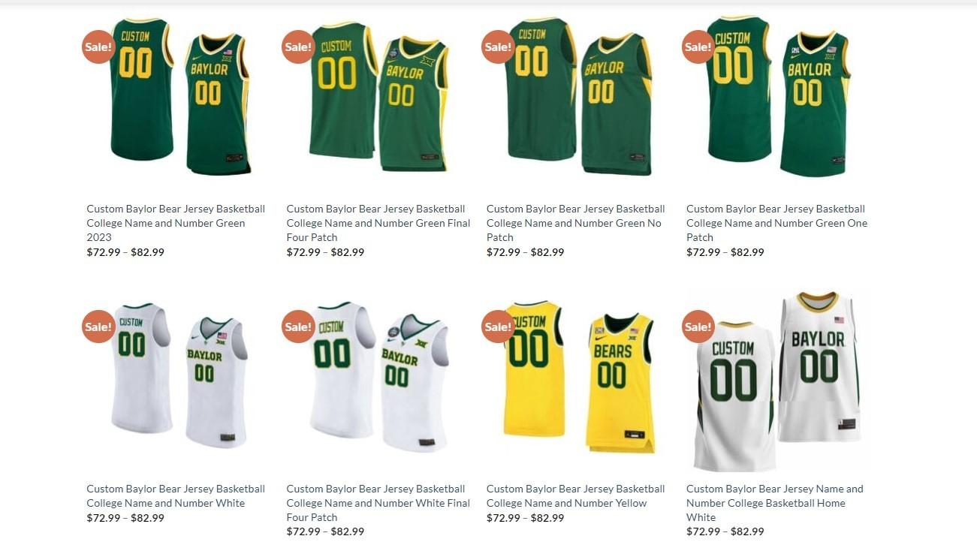Image resolution: width=977 pixels, height=560 pixels.
Task: Open yellow Bears jersey image
Action: pos(578,378)
